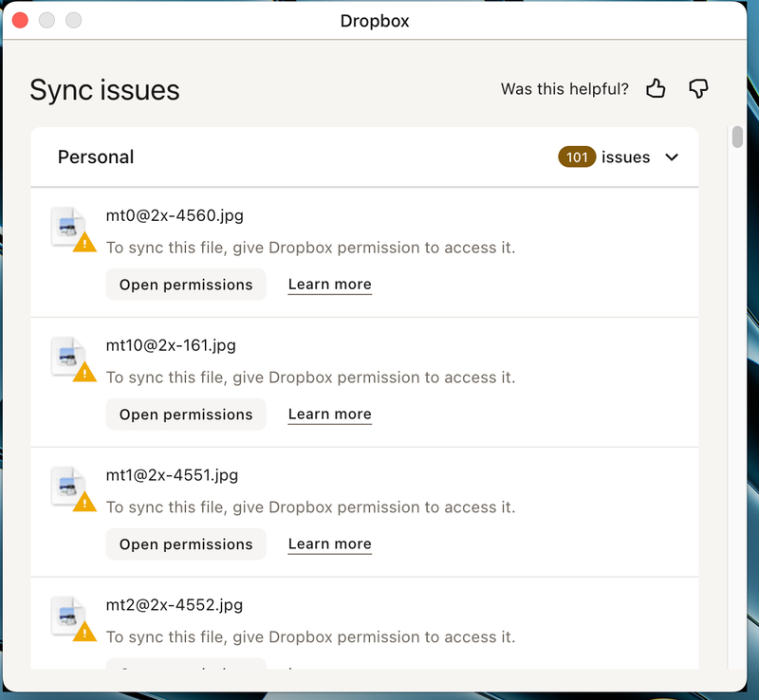Collapse the Personal issues list chevron

(x=672, y=157)
